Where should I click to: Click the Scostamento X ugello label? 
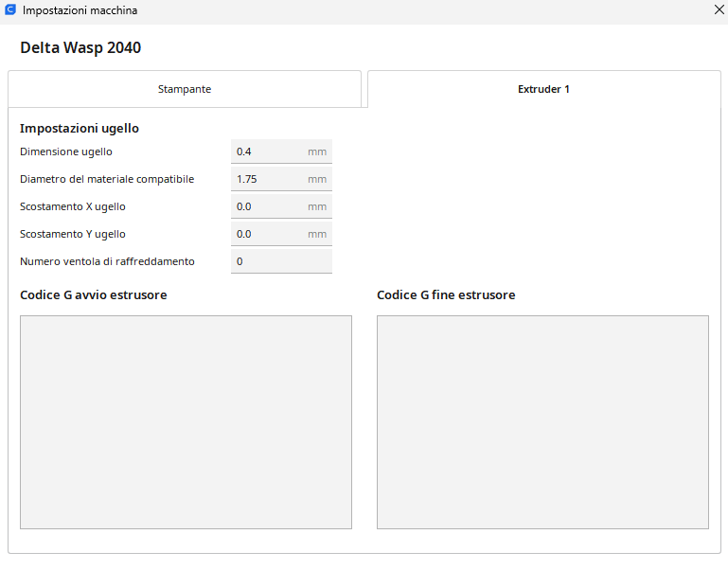point(73,206)
